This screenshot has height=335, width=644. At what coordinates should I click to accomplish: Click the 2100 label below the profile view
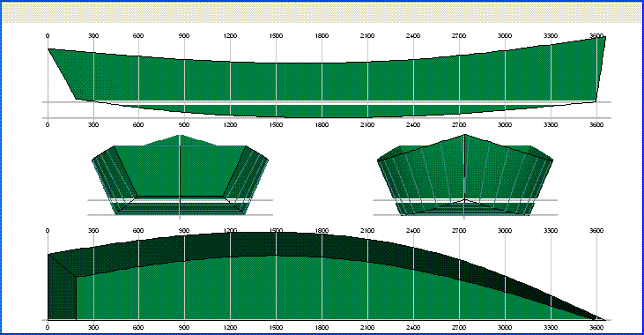367,124
